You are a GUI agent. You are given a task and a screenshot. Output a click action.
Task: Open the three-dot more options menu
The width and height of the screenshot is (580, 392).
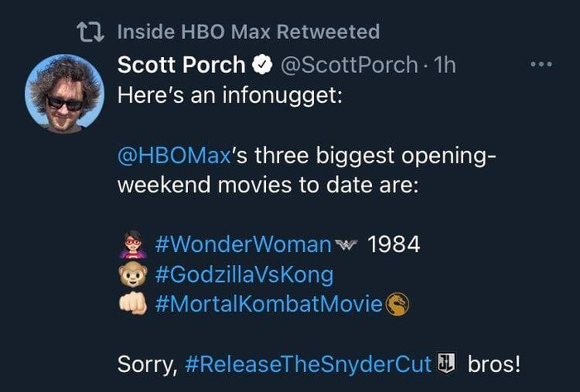(541, 65)
